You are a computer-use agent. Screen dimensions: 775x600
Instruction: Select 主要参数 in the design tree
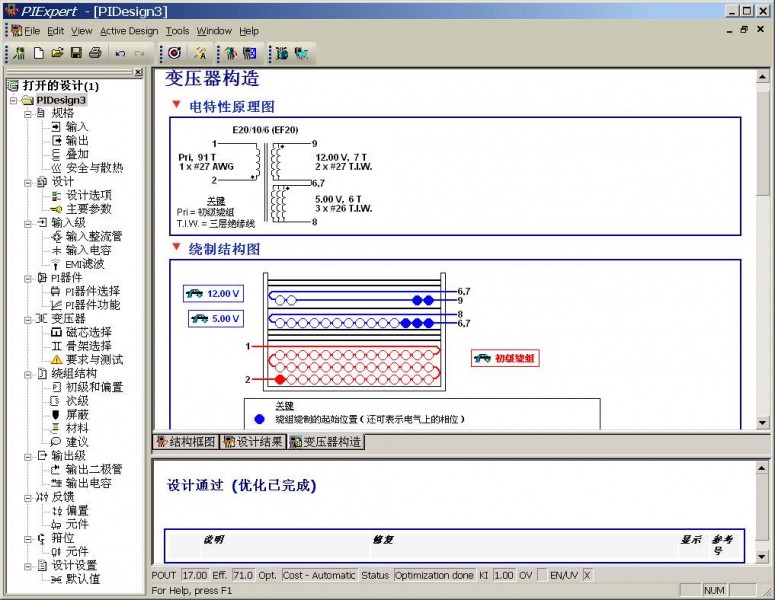point(88,209)
